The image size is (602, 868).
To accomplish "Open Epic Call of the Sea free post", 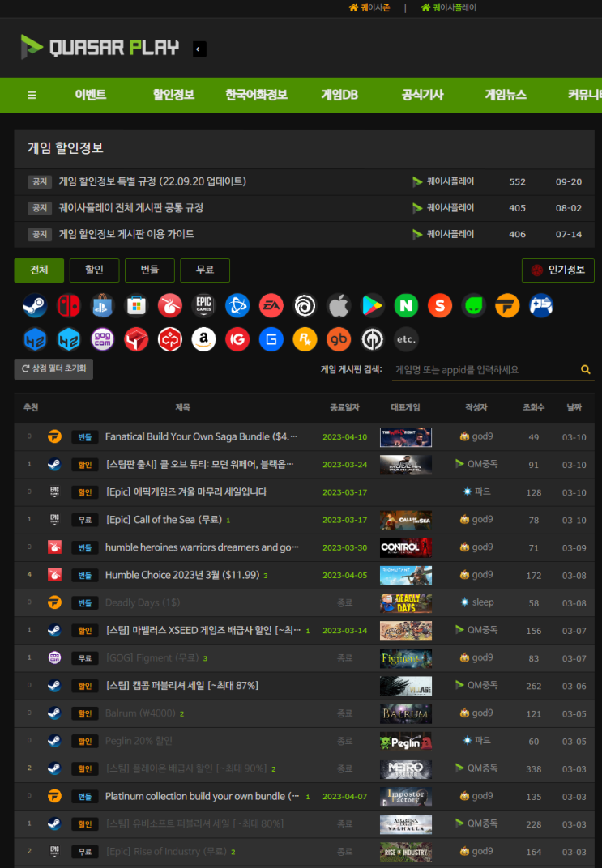I will 164,520.
